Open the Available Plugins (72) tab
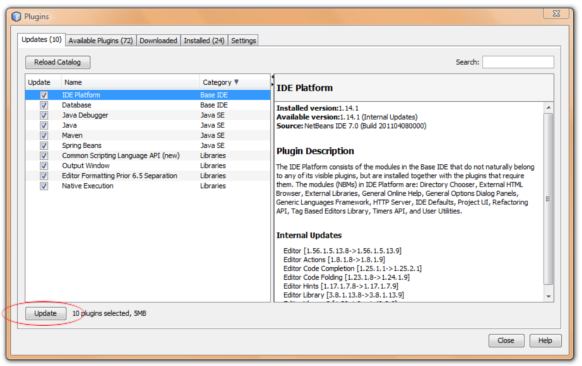The height and width of the screenshot is (366, 582). [101, 40]
